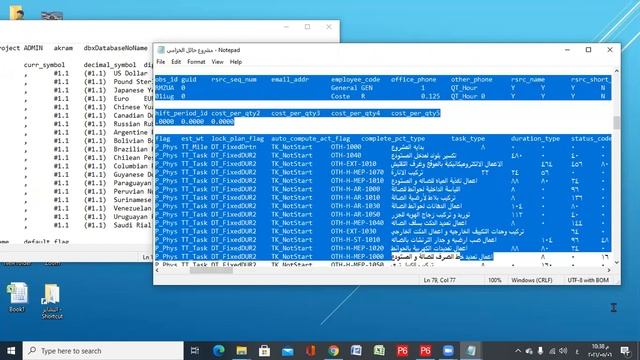Click the front Notepad horizontal scrollbar right arrow
Viewport: 640px width, 360px height.
click(x=609, y=270)
